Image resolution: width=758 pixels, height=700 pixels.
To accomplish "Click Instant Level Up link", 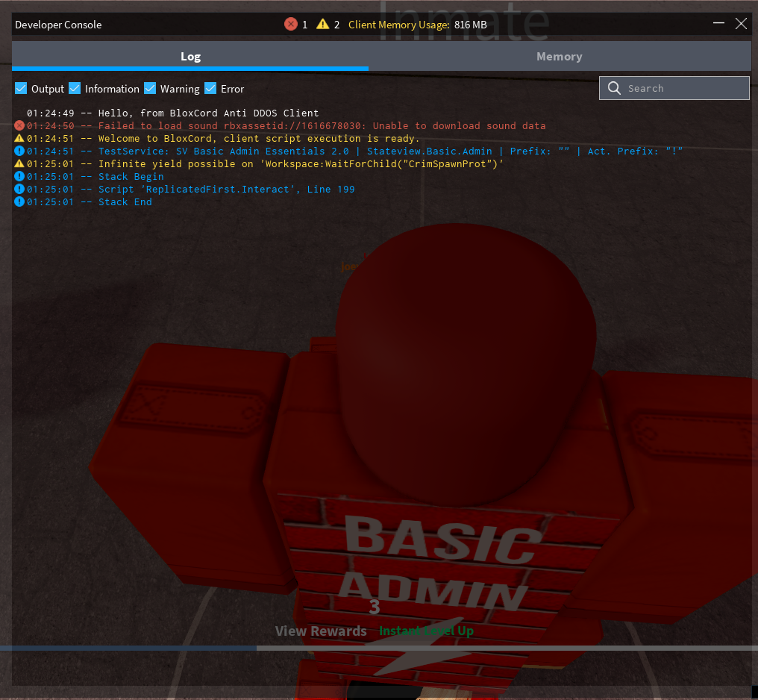I will pyautogui.click(x=426, y=631).
